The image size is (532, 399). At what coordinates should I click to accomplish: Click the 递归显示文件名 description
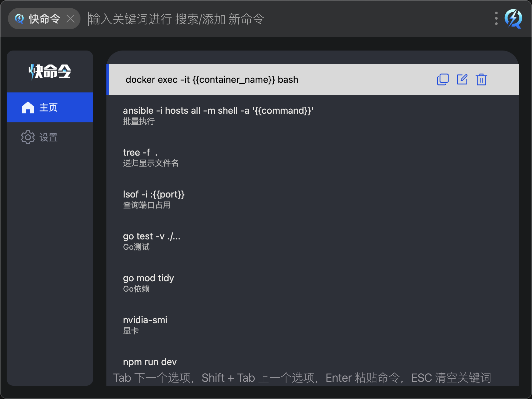pyautogui.click(x=151, y=163)
